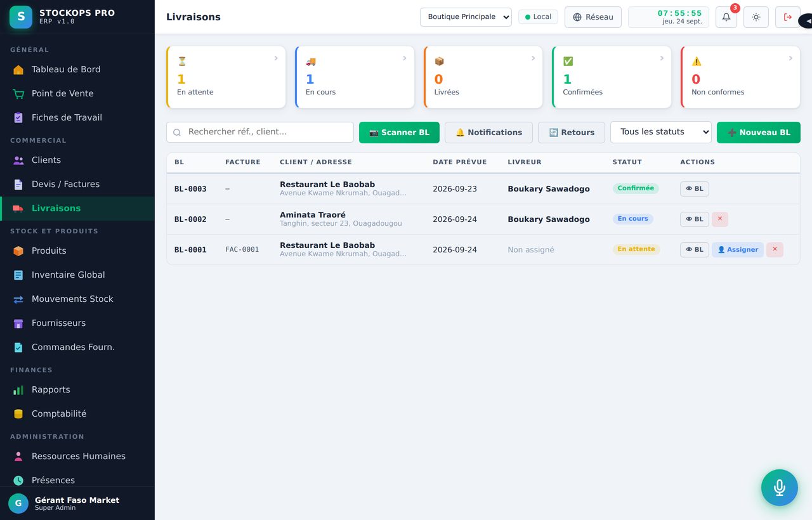
Task: Click Assigner for BL-0001
Action: [738, 250]
